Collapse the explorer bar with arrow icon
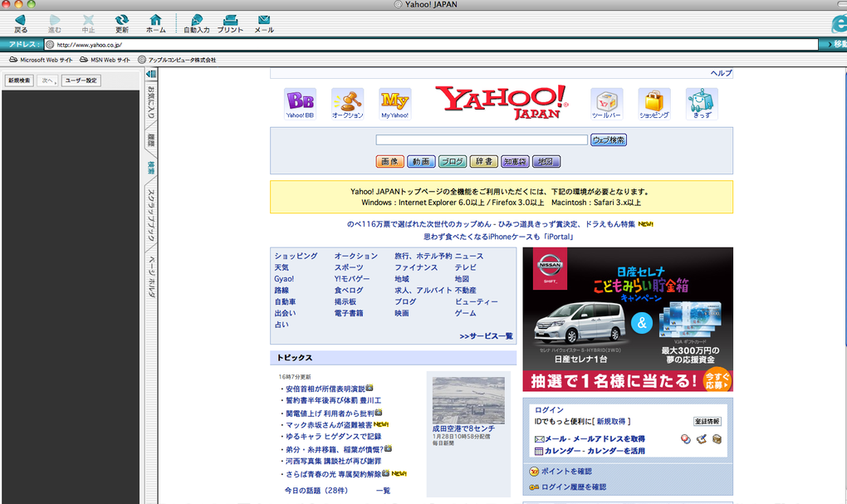Screen dimensions: 847x504 click(x=151, y=74)
